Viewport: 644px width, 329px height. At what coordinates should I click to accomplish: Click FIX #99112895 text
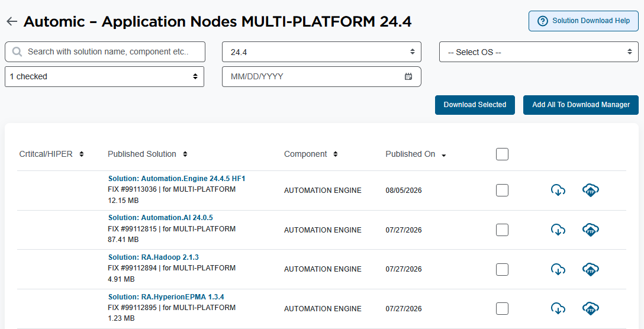pos(132,307)
